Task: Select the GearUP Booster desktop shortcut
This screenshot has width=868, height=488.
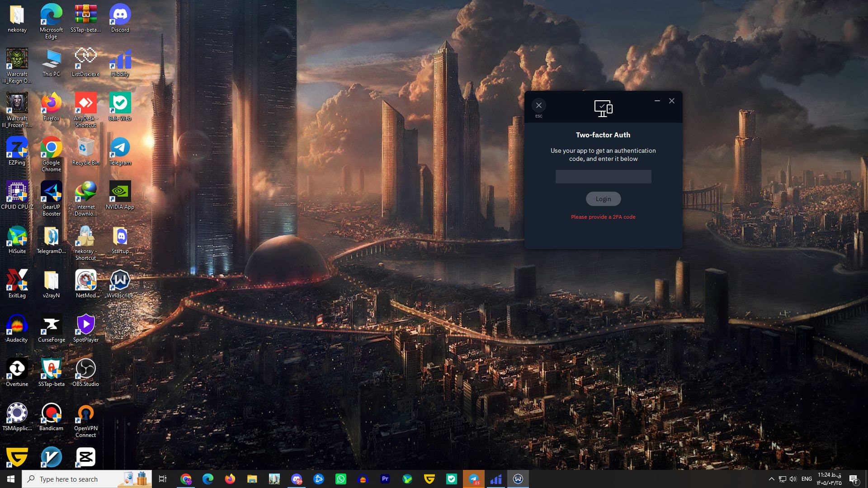Action: pos(51,199)
